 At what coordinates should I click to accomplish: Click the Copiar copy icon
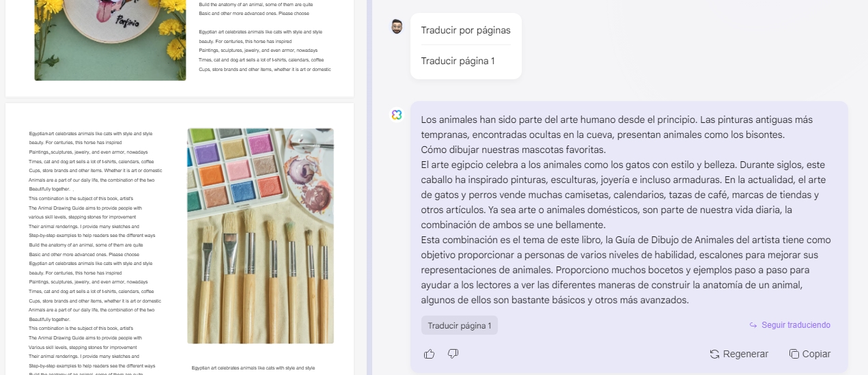[x=794, y=354]
